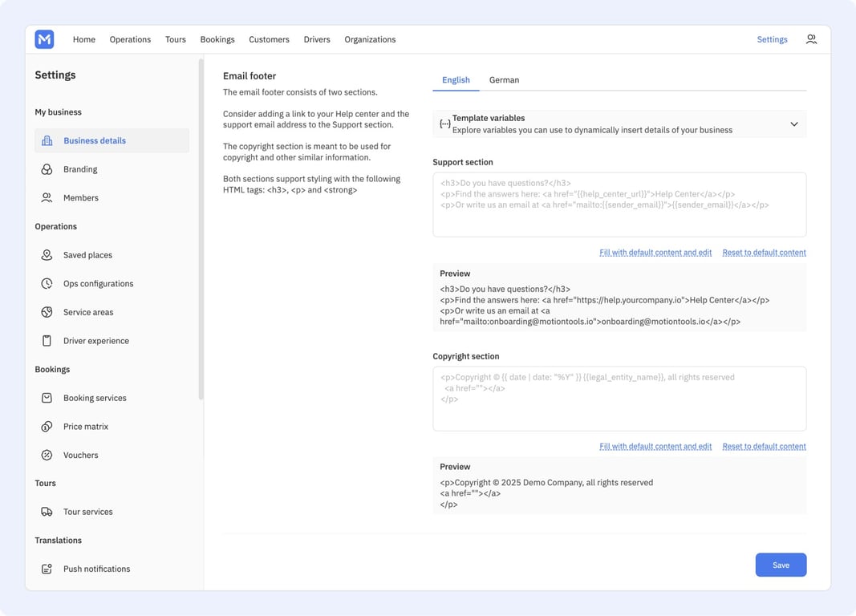856x616 pixels.
Task: Click the Support section label
Action: click(463, 162)
